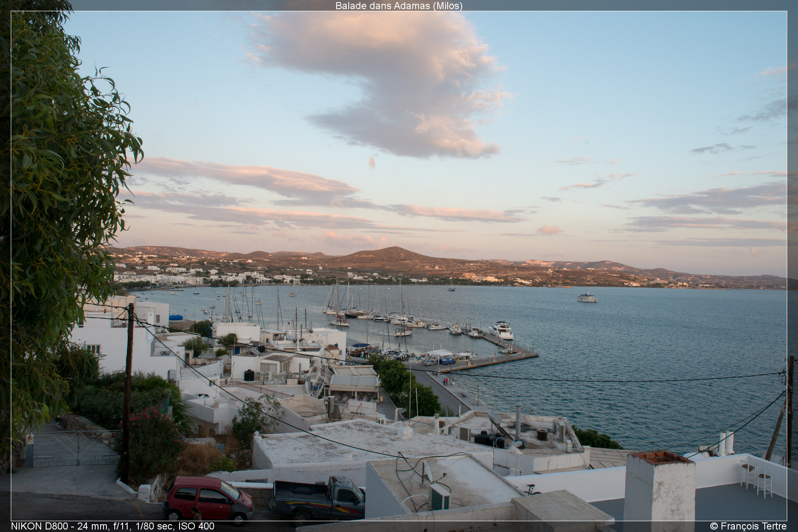Viewport: 798px width, 532px height.
Task: Click the harbor photo
Action: [399, 266]
